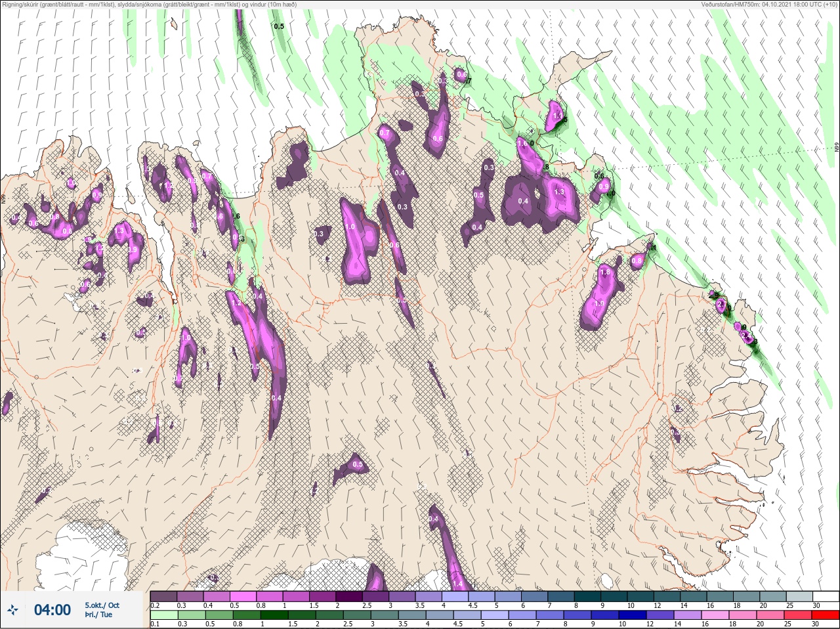Pick the white swatch at 30 in top legend row
Screen dimensions: 840x629
coord(826,596)
